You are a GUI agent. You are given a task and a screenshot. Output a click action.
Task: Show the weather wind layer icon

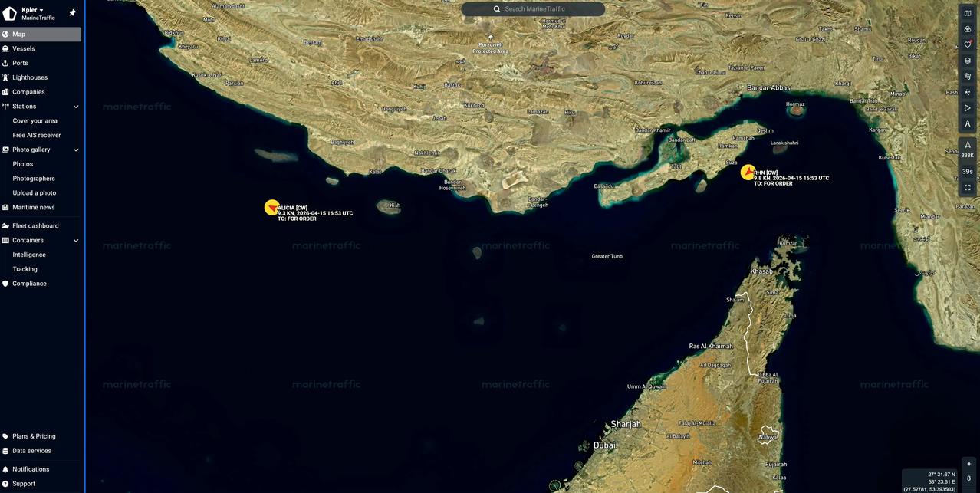coord(968,77)
